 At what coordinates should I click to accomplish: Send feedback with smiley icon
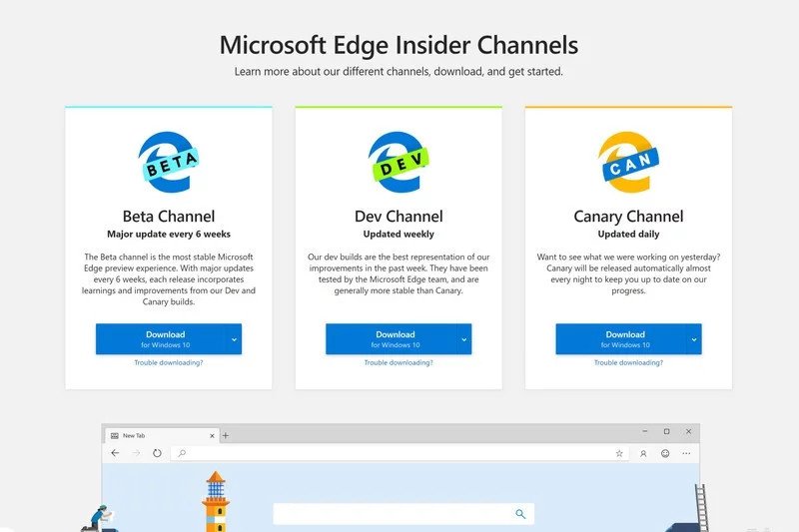665,453
